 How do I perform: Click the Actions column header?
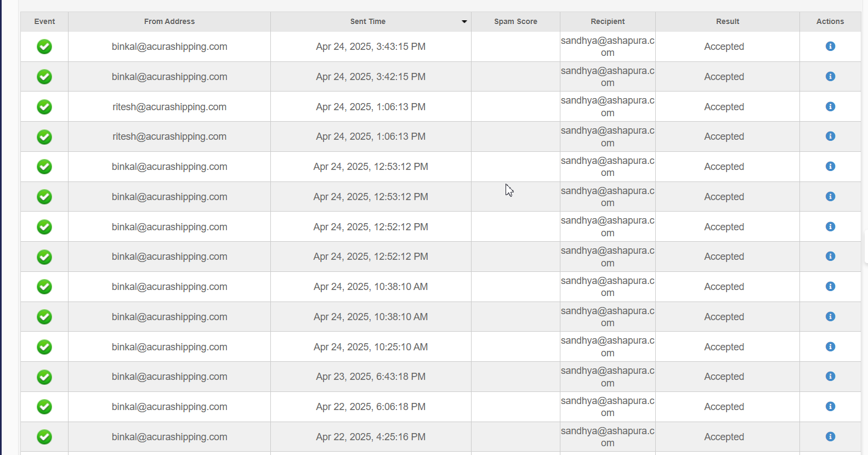[830, 22]
